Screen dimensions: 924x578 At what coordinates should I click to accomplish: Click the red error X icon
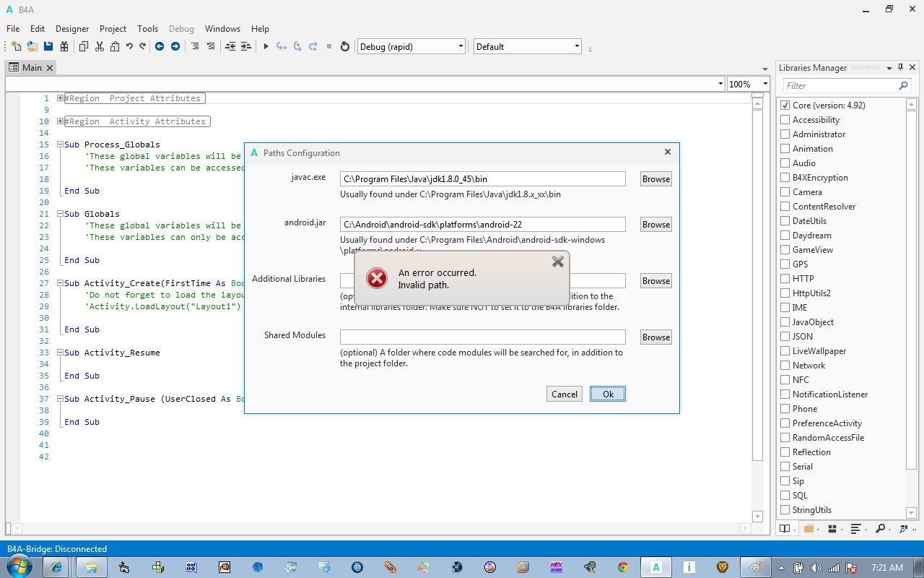click(377, 278)
